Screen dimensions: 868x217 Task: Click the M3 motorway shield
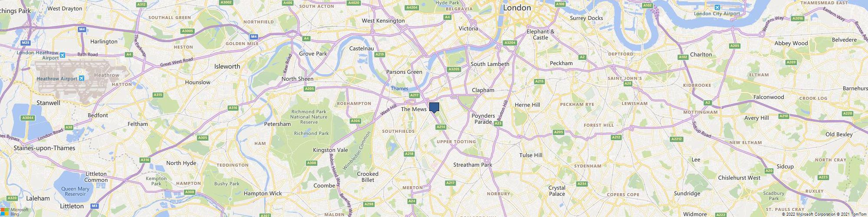pos(95,206)
